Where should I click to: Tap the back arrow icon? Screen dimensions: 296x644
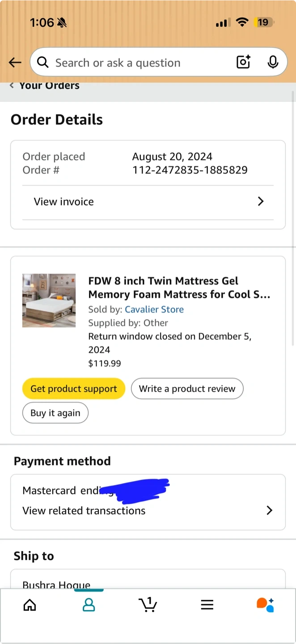pyautogui.click(x=15, y=63)
